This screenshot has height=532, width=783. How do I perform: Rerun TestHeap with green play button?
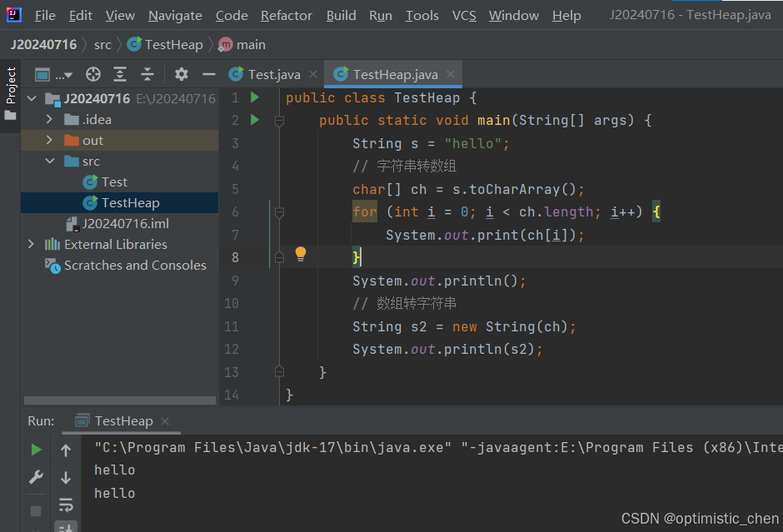[x=36, y=450]
